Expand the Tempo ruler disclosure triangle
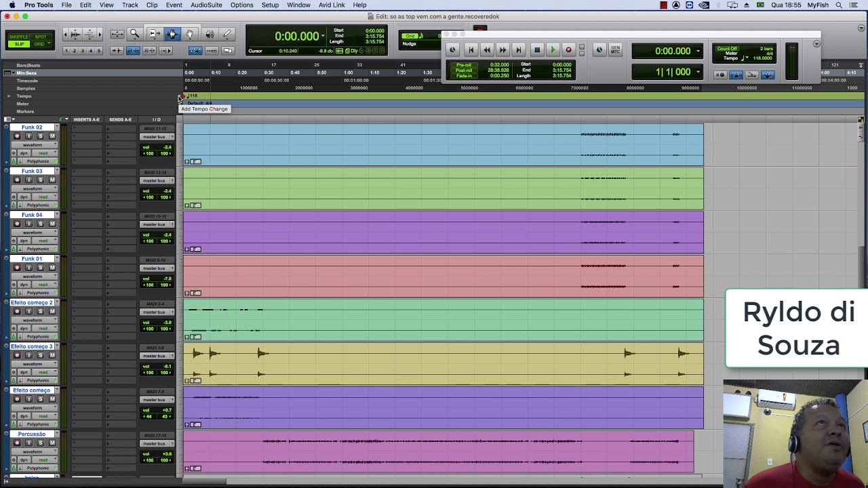 [9, 96]
